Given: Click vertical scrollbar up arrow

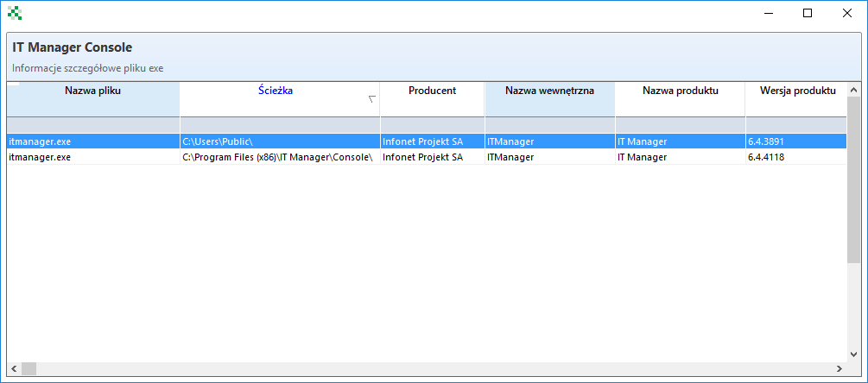Looking at the screenshot, I should (853, 90).
